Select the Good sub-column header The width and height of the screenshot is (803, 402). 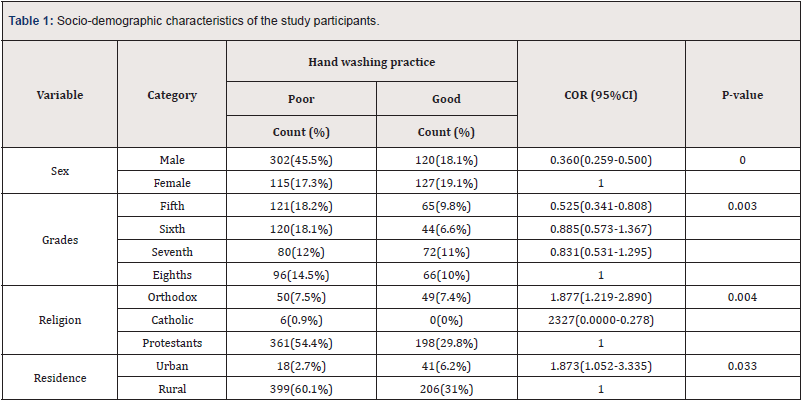click(446, 99)
